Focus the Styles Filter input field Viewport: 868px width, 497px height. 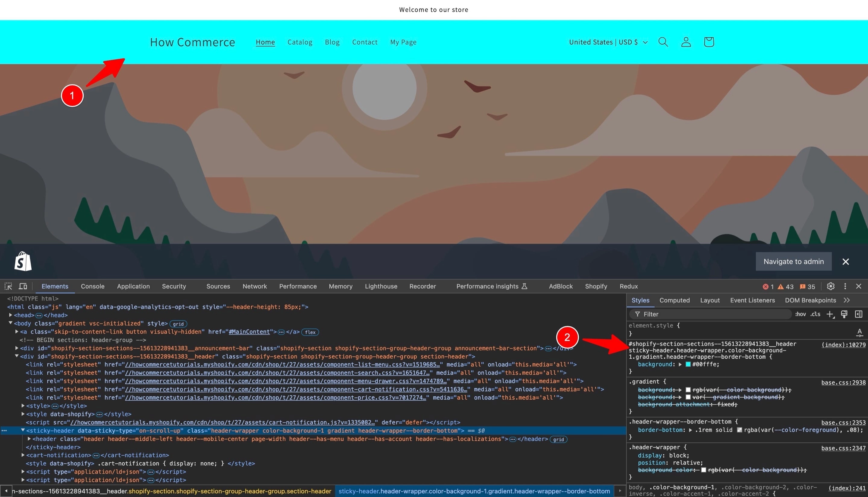click(x=711, y=314)
